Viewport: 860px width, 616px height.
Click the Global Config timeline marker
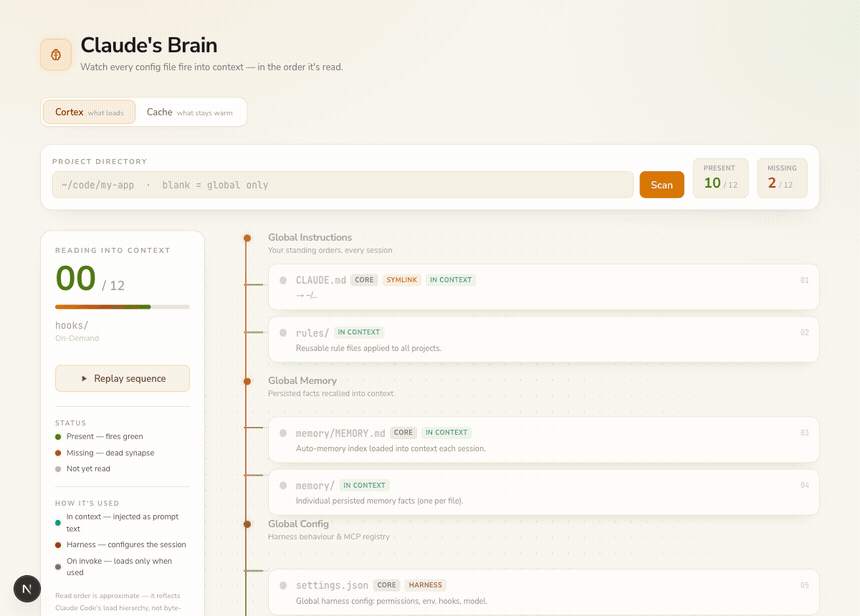247,524
